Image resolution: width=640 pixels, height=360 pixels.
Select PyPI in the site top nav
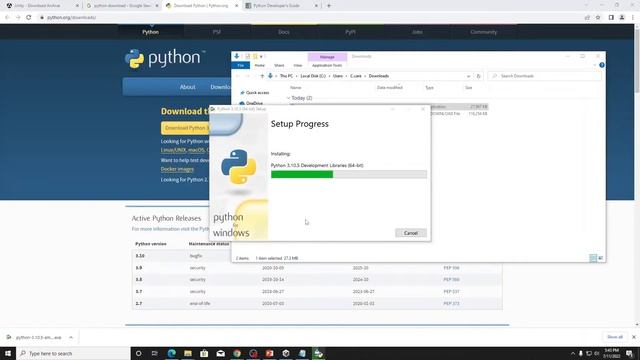pyautogui.click(x=350, y=32)
